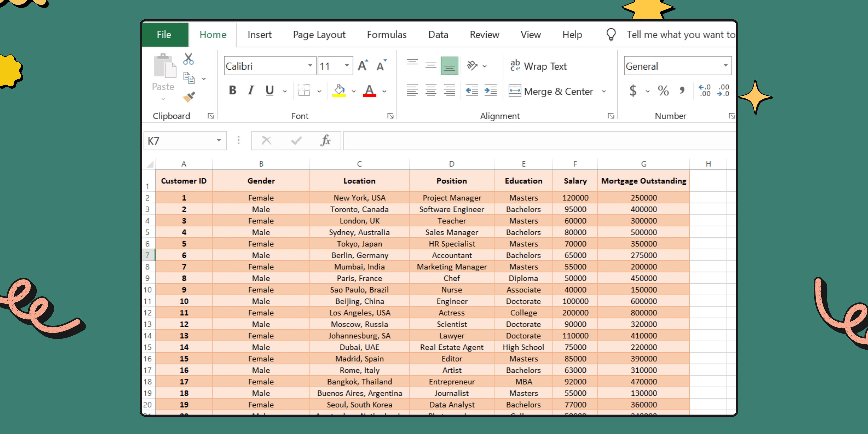This screenshot has height=434, width=868.
Task: Switch to the Formulas tab
Action: pyautogui.click(x=387, y=35)
